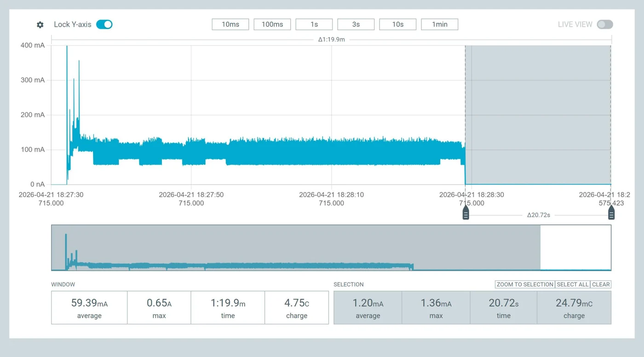Screen dimensions: 644x357
Task: Set time window to 10s
Action: (398, 24)
